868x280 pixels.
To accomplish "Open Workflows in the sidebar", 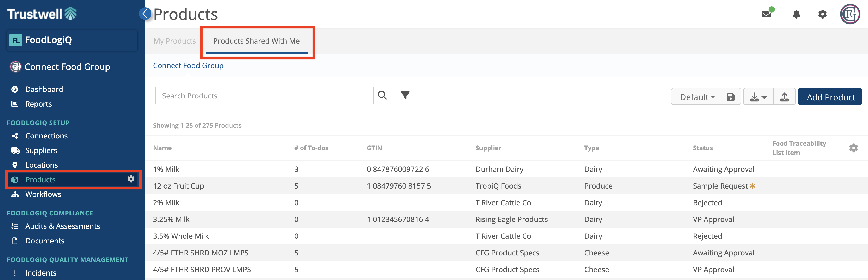I will coord(43,194).
